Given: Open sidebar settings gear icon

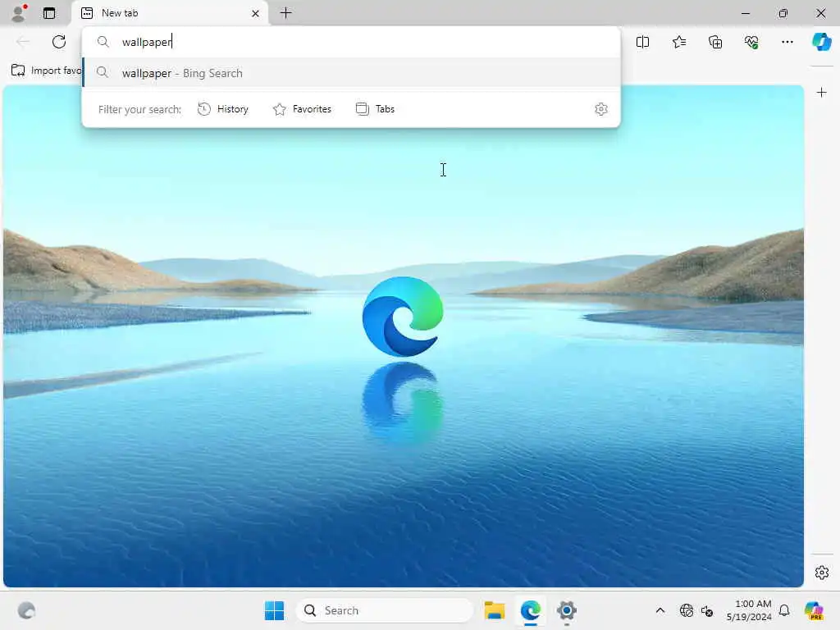Looking at the screenshot, I should 822,573.
